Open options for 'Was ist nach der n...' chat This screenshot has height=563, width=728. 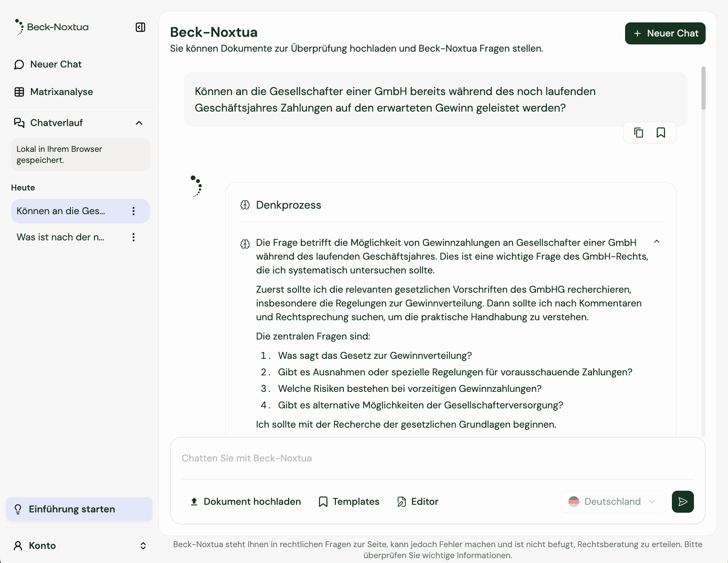coord(134,237)
